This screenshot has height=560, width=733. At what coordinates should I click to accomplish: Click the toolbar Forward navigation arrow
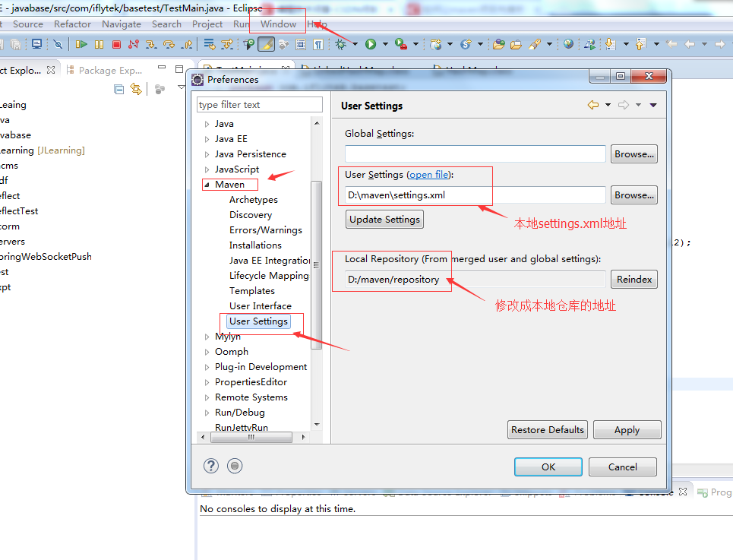coord(720,44)
